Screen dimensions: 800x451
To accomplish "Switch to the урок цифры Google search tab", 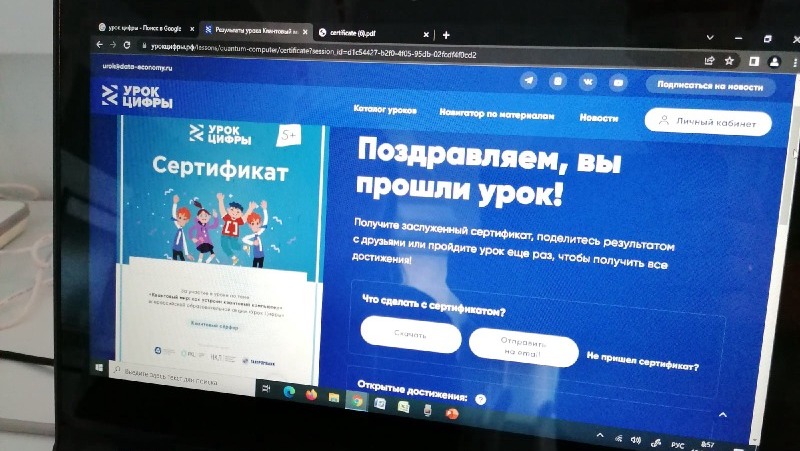I will point(145,29).
